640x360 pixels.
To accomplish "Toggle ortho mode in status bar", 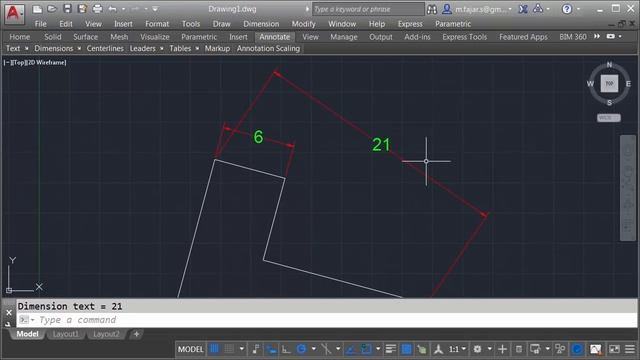I will coord(286,349).
